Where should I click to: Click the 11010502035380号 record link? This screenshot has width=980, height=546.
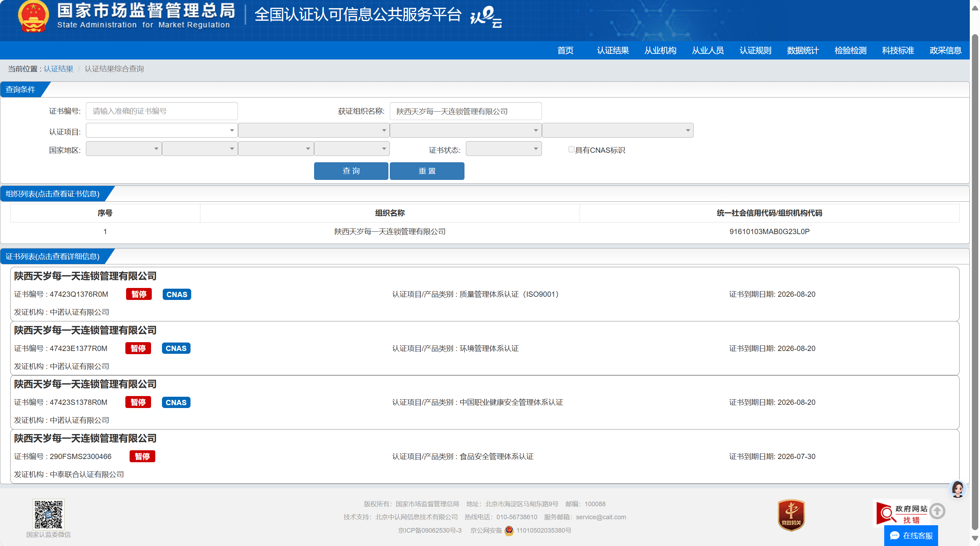coord(544,530)
